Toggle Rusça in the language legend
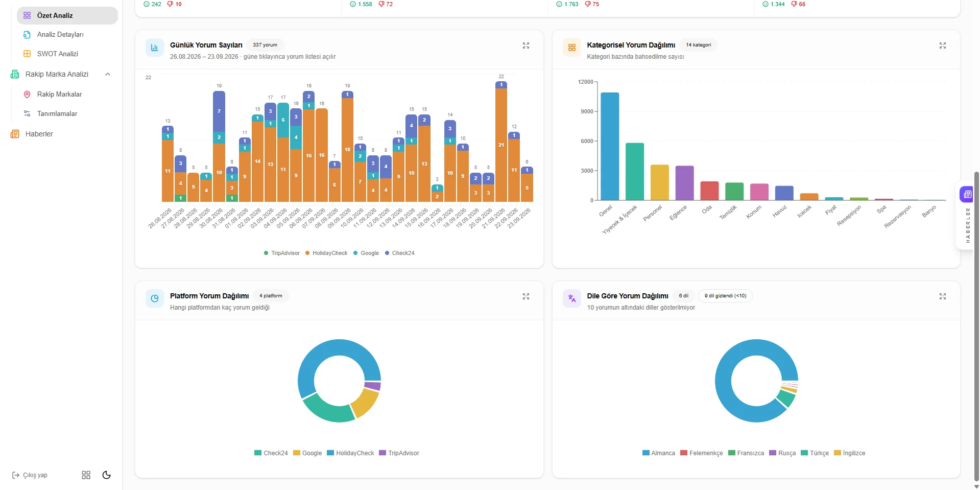Image resolution: width=980 pixels, height=490 pixels. tap(782, 453)
